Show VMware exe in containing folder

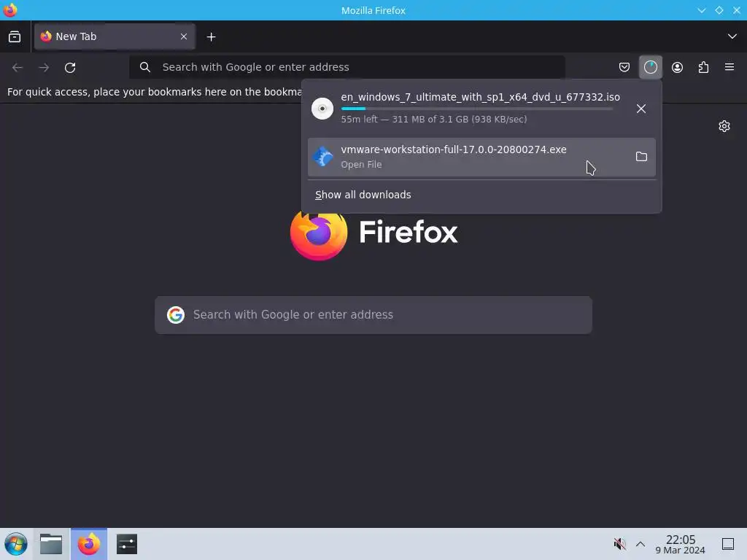point(641,157)
